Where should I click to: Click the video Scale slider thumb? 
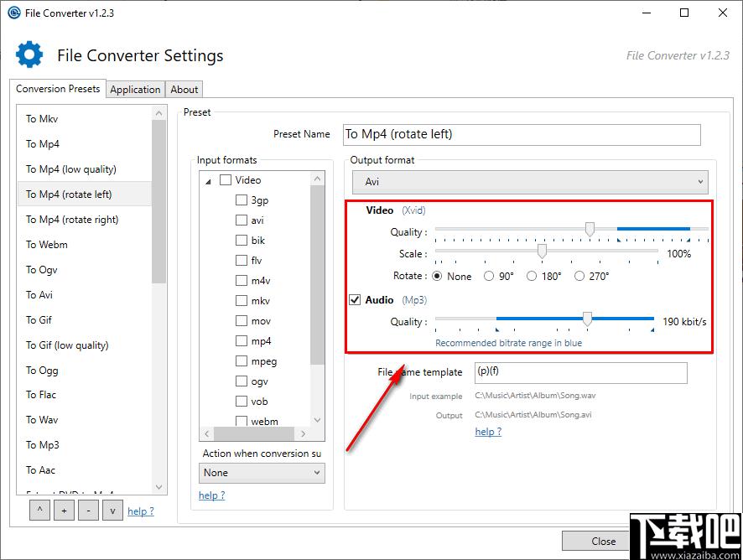pyautogui.click(x=542, y=251)
